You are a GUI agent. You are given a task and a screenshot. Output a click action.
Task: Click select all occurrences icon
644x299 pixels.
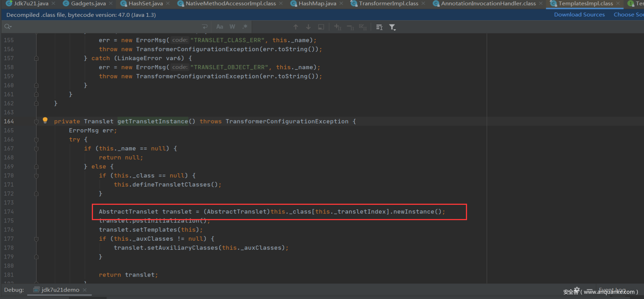tap(363, 27)
